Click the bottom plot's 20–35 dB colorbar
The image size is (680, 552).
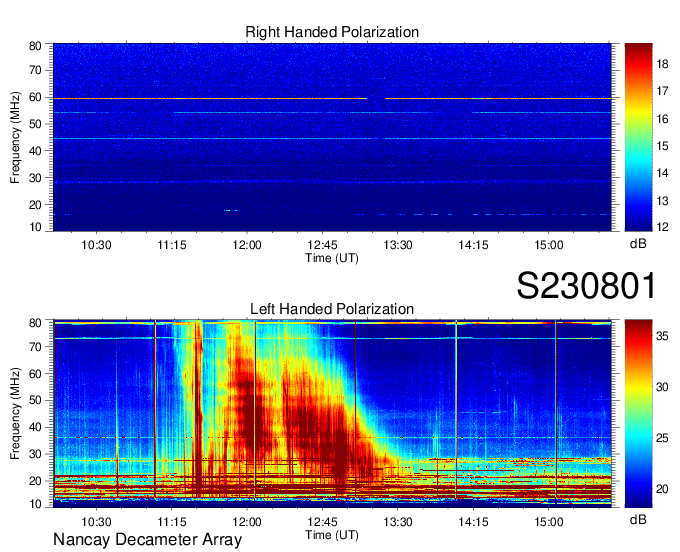[x=638, y=414]
